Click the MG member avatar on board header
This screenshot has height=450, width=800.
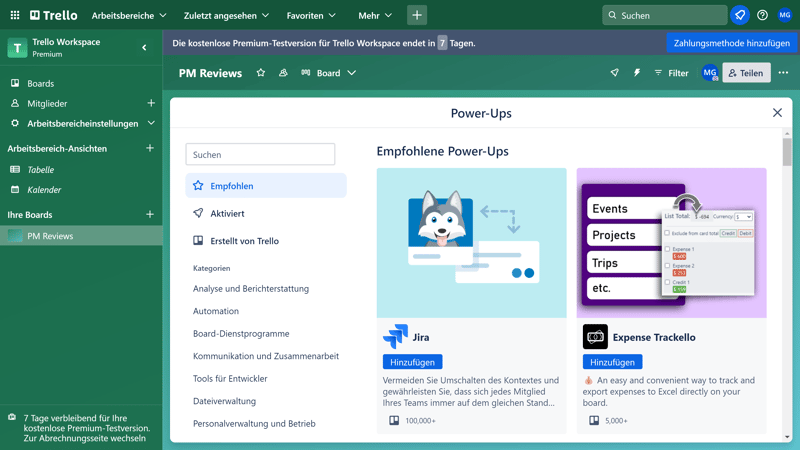coord(710,73)
